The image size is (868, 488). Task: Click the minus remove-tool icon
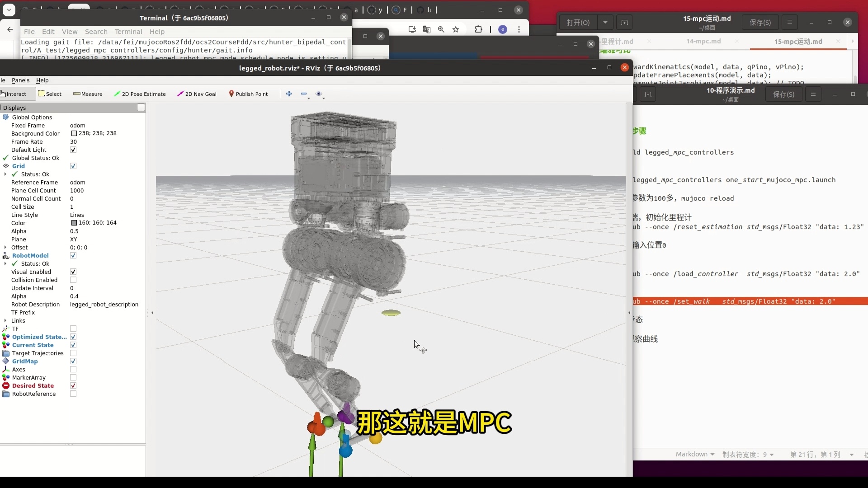[x=304, y=94]
